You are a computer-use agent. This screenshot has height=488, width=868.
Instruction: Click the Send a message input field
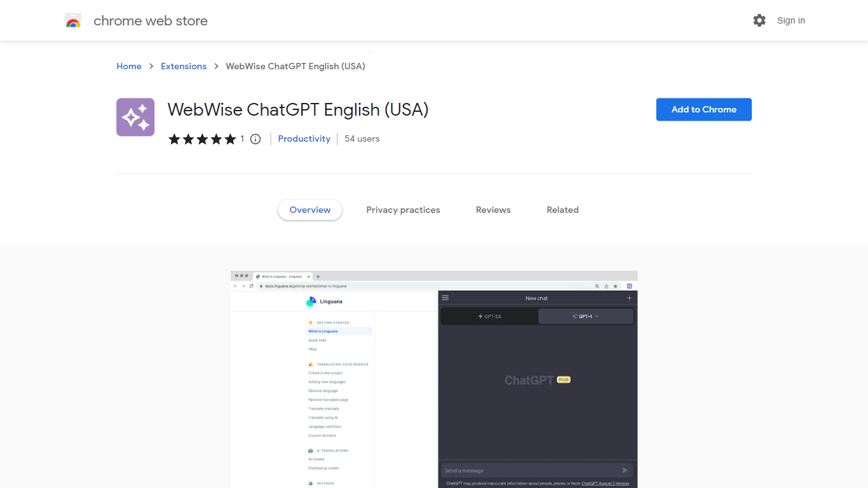click(x=527, y=470)
